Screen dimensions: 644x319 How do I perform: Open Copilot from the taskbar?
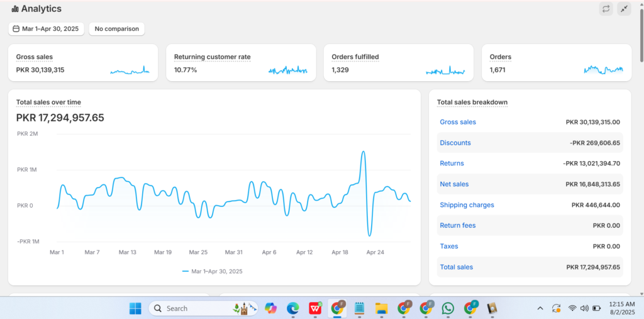pyautogui.click(x=271, y=308)
